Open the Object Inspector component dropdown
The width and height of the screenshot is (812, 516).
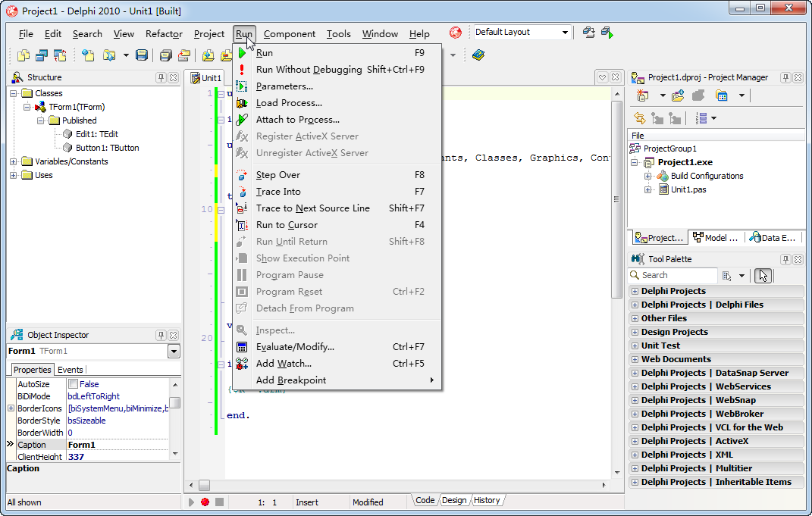tap(174, 352)
